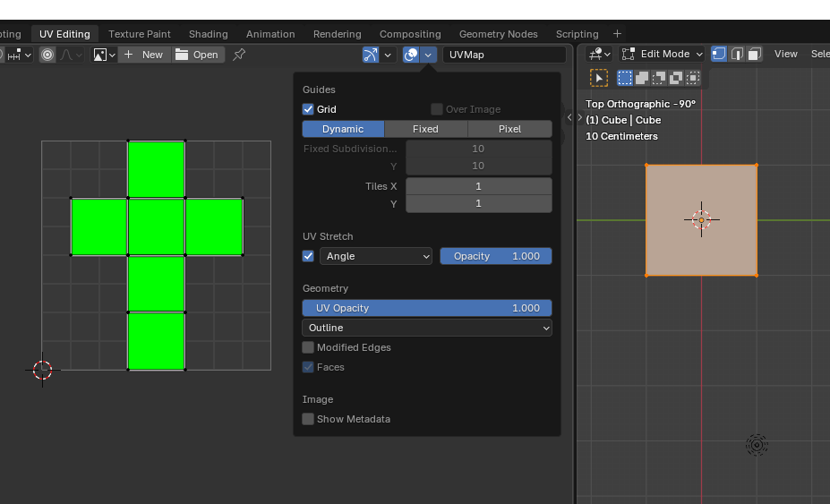Switch to the Rendering workspace tab
This screenshot has height=504, width=830.
click(338, 34)
